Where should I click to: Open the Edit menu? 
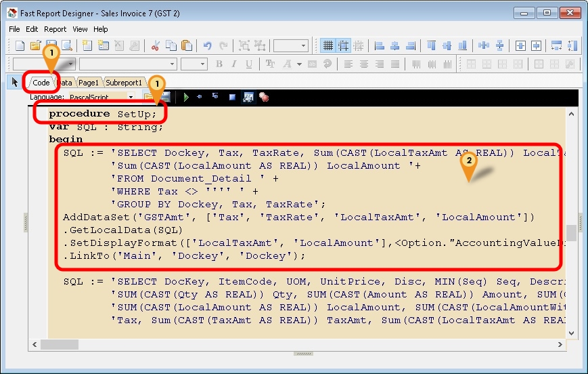coord(32,29)
